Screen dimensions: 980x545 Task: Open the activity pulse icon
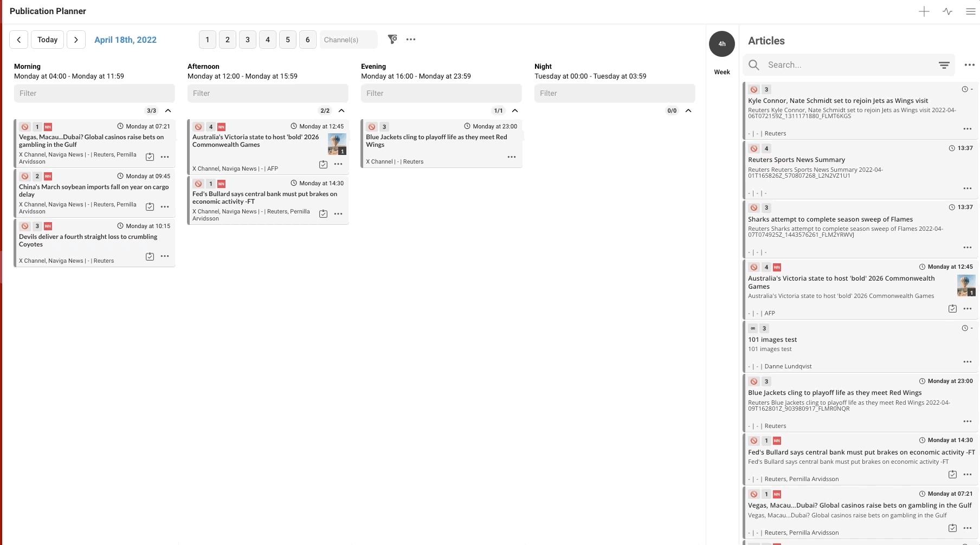tap(947, 11)
